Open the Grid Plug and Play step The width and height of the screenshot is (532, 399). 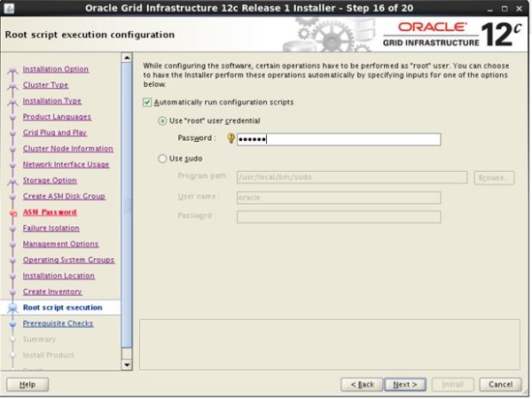(x=55, y=133)
